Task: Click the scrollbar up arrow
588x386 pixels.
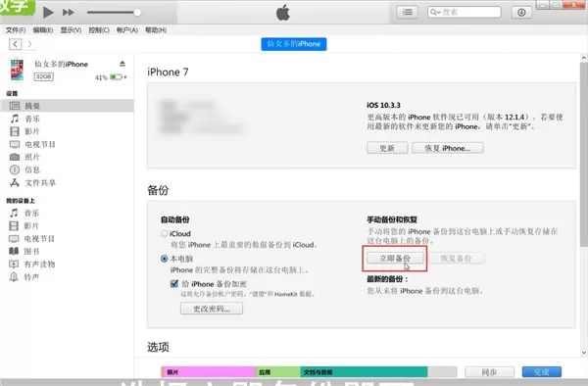Action: pos(583,58)
